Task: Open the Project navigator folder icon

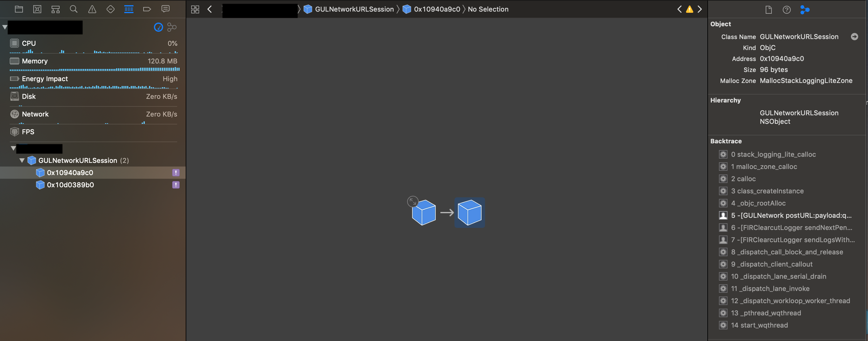Action: (19, 9)
